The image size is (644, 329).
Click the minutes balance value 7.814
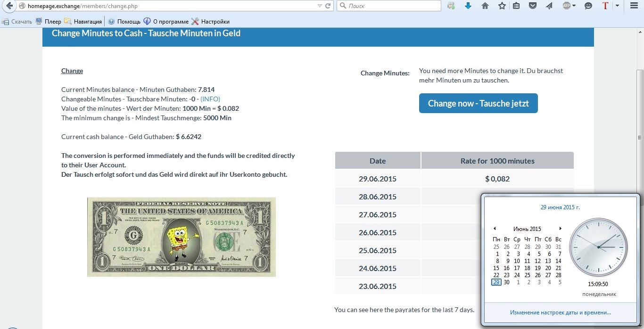tap(206, 90)
